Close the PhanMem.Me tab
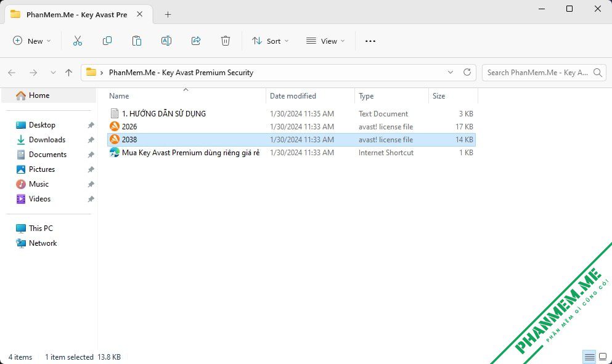 [x=139, y=14]
